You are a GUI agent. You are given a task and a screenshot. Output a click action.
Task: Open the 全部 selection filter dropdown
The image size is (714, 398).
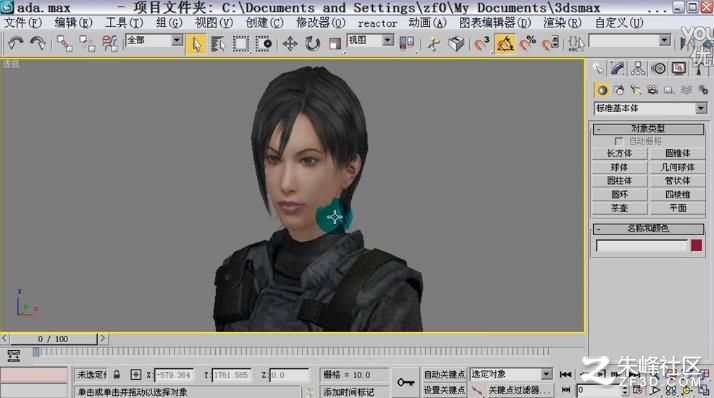[x=154, y=41]
